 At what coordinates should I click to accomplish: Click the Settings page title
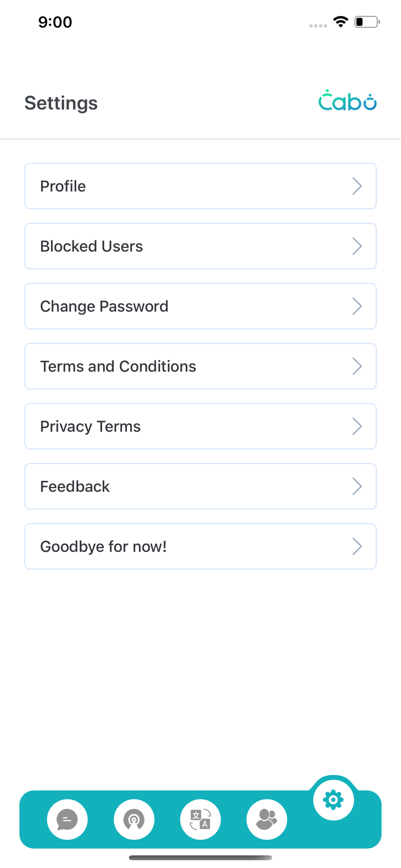click(x=61, y=103)
